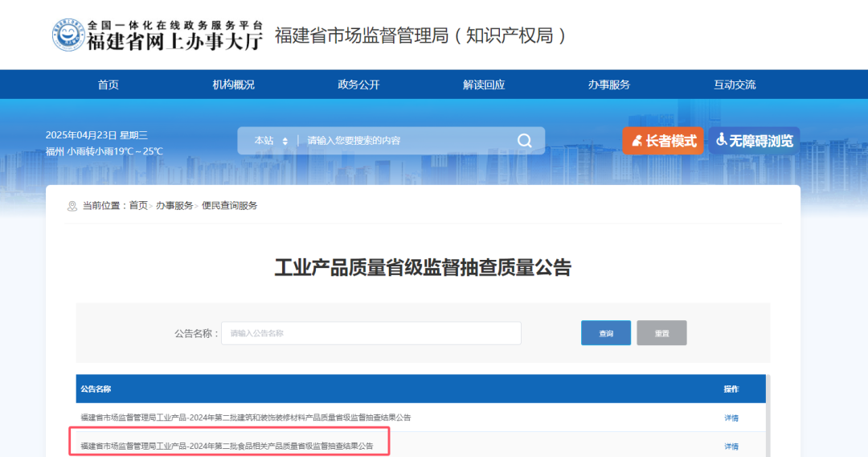Go to 政务公开 in navigation bar
The width and height of the screenshot is (868, 457).
pos(358,84)
